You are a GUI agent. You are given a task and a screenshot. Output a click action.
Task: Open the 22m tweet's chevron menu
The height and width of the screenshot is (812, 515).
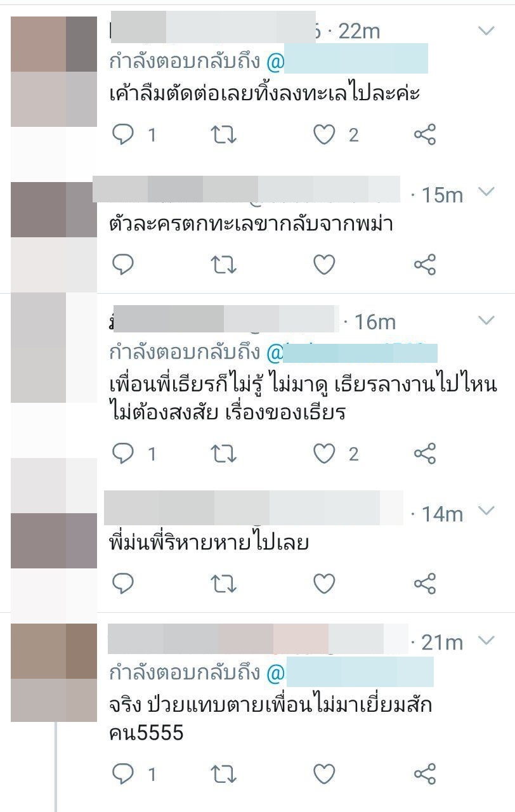coord(486,30)
